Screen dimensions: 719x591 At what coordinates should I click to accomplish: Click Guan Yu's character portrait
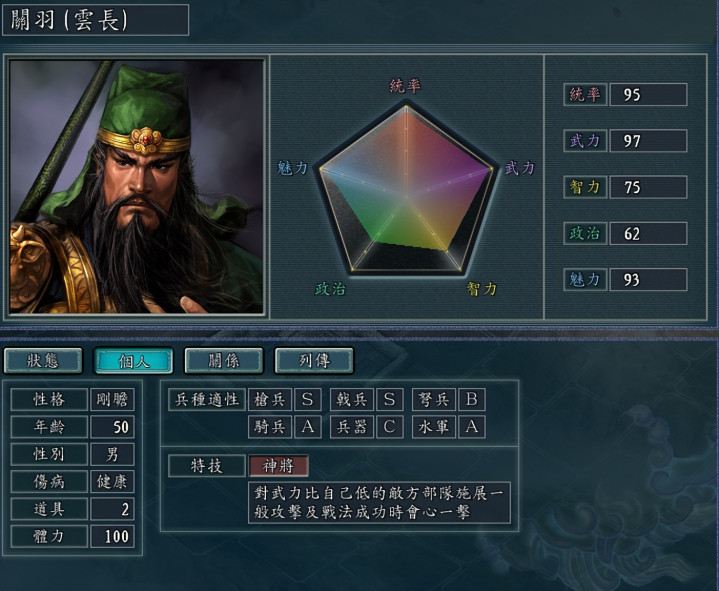click(x=137, y=187)
